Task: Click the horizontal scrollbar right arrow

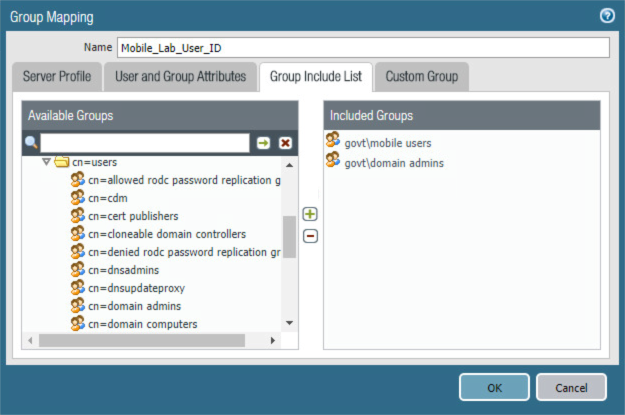Action: point(274,341)
